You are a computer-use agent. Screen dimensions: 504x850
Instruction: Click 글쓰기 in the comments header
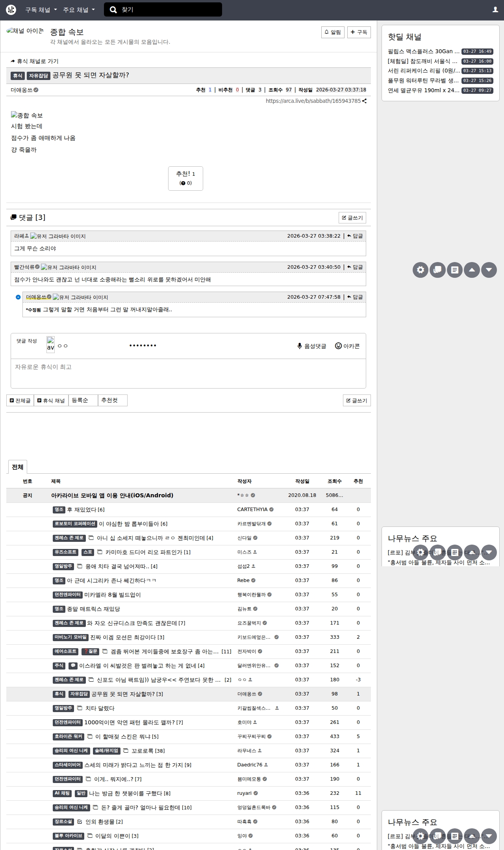[x=352, y=218]
